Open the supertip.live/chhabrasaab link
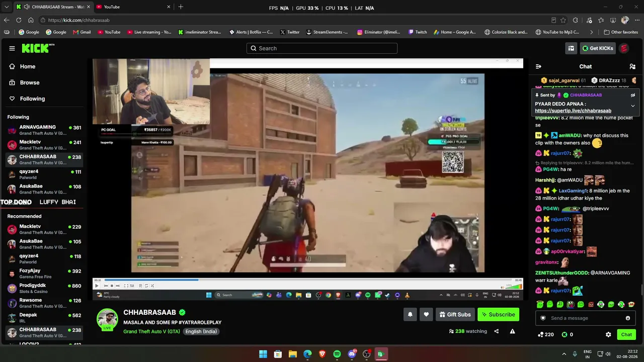Image resolution: width=644 pixels, height=362 pixels. pyautogui.click(x=573, y=111)
